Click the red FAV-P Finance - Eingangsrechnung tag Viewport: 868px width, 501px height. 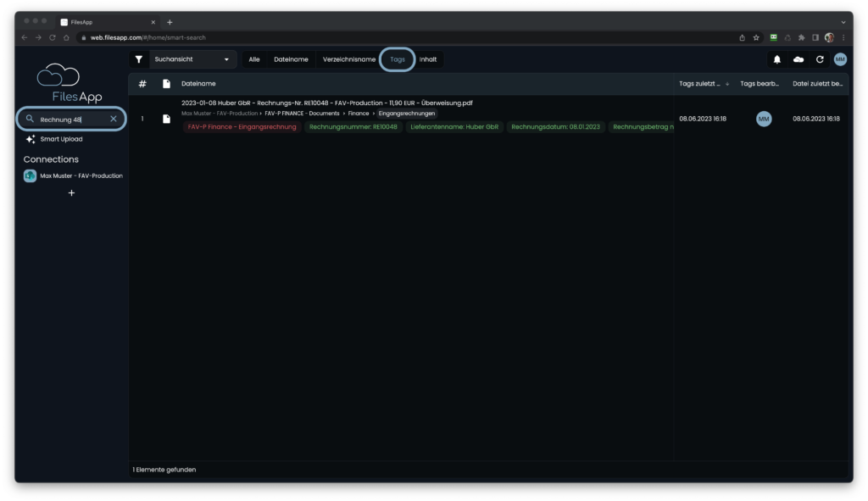click(242, 126)
